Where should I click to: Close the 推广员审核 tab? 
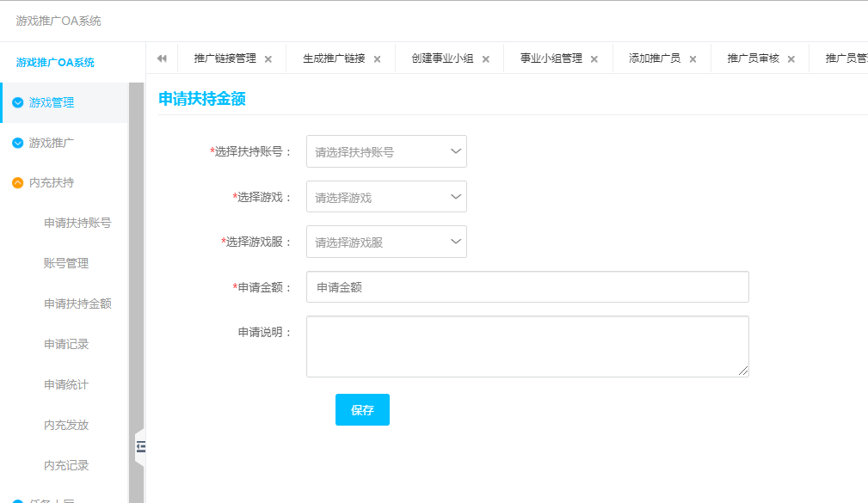pyautogui.click(x=791, y=59)
